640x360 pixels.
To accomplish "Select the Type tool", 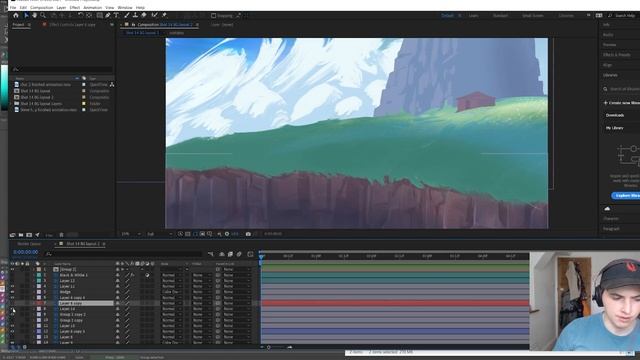I will tap(116, 16).
